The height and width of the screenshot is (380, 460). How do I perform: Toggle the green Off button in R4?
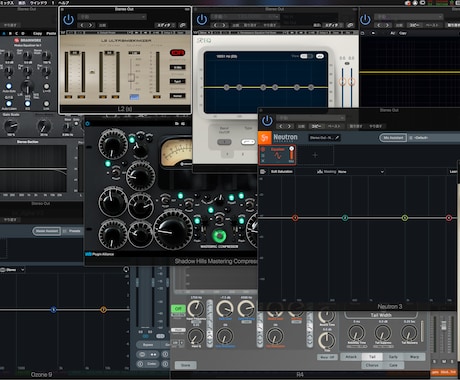178,309
